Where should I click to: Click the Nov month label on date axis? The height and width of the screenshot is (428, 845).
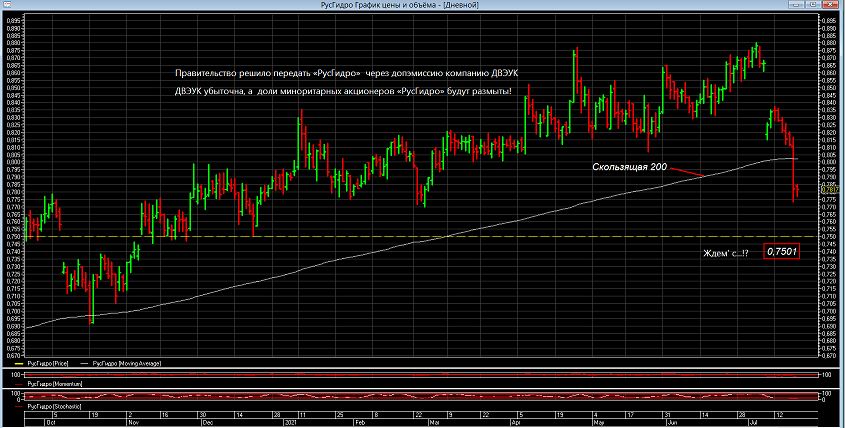pos(132,423)
